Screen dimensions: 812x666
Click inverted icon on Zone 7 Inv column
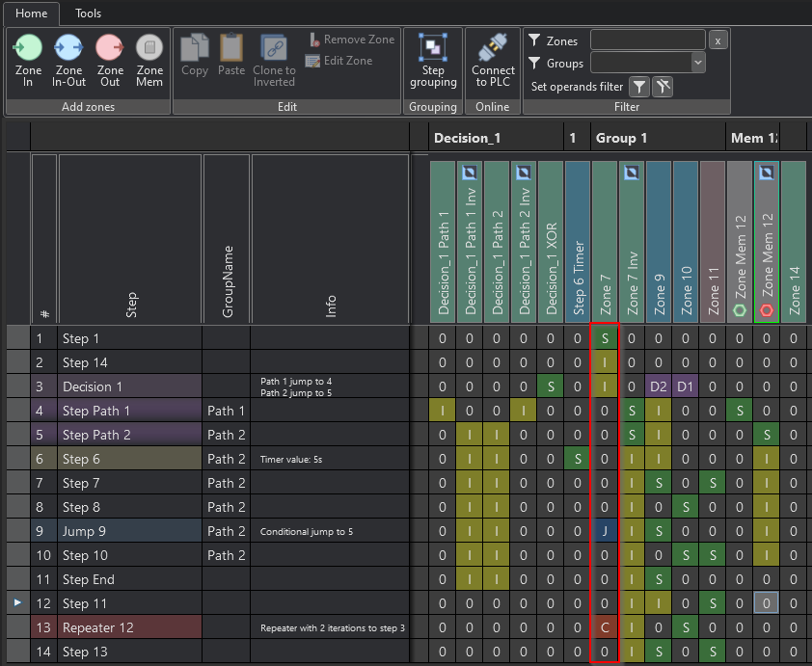point(632,173)
